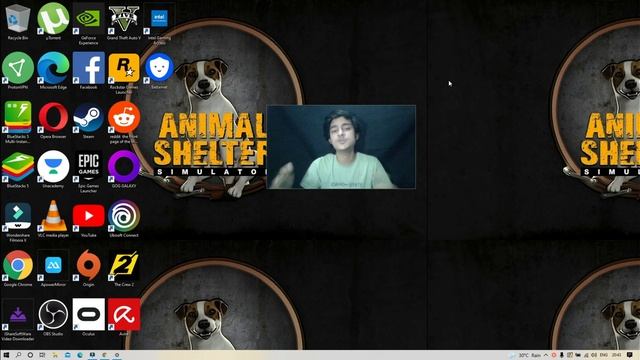Open the Windows Start menu
The height and width of the screenshot is (360, 640).
(x=6, y=355)
